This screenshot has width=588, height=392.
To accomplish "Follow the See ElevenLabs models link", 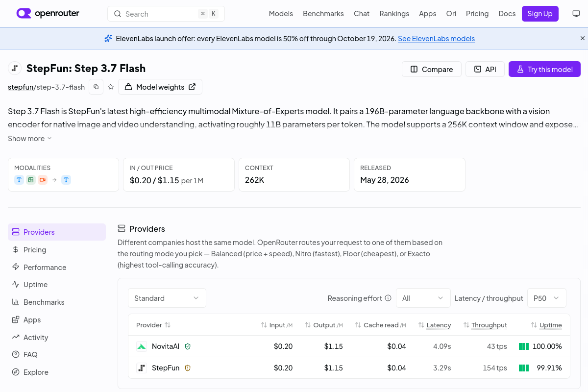I will [x=436, y=39].
